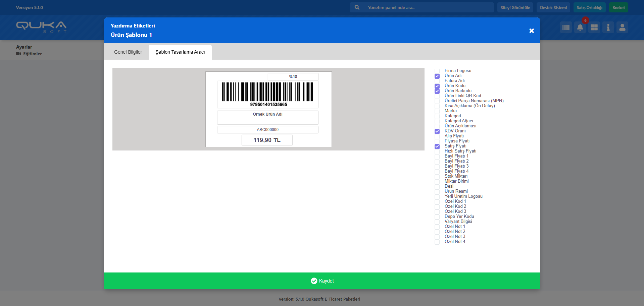Image resolution: width=644 pixels, height=306 pixels.
Task: Open the notifications bell icon
Action: tap(580, 27)
